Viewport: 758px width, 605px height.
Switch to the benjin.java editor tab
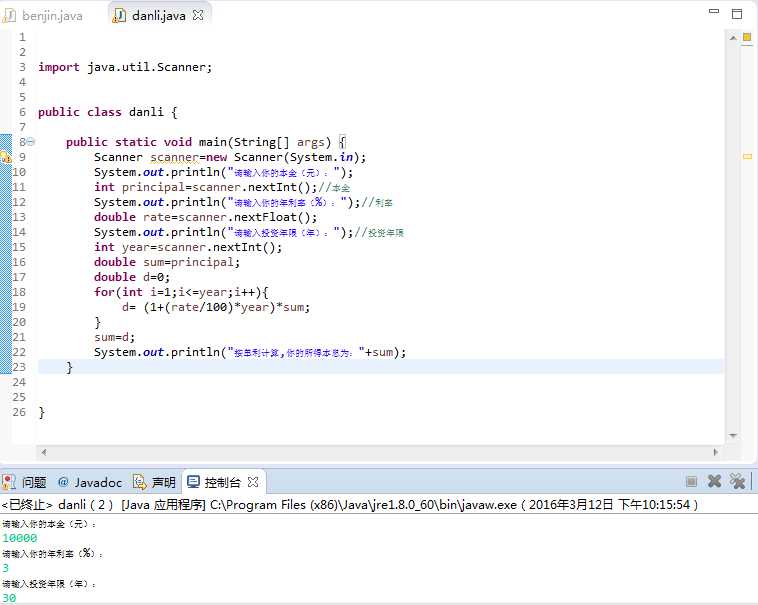coord(43,16)
